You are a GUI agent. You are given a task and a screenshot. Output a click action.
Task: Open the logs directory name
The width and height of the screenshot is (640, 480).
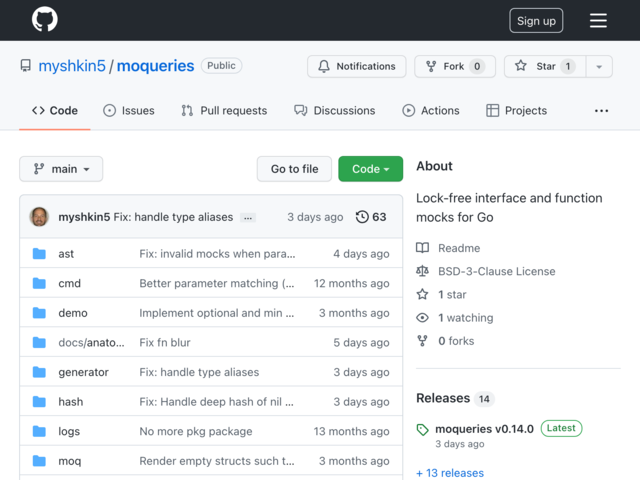pos(69,431)
